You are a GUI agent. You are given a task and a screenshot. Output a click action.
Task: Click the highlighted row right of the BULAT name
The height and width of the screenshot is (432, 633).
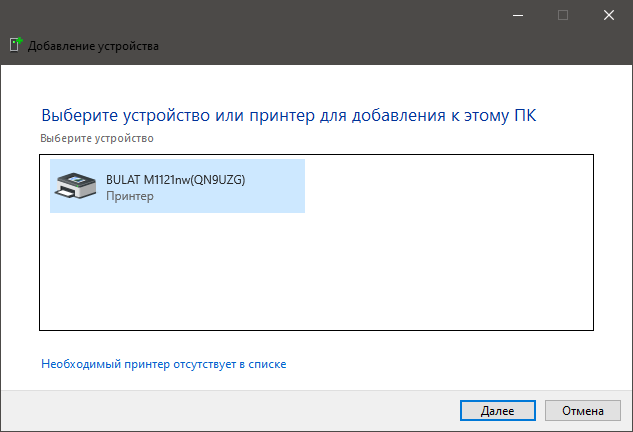click(x=275, y=187)
